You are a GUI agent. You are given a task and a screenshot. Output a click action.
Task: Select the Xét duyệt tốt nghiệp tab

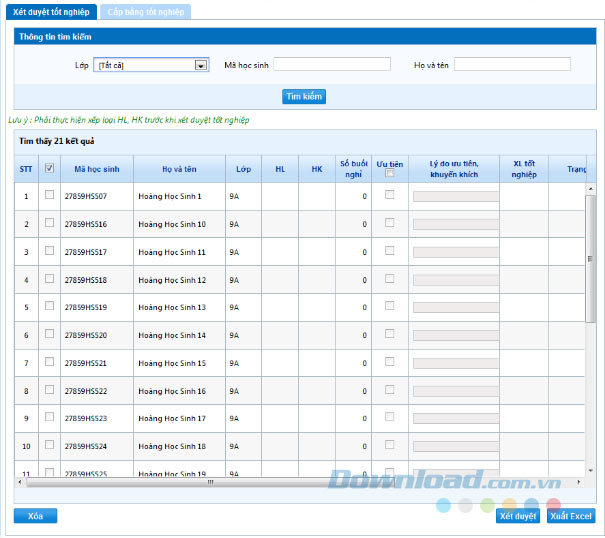click(52, 11)
